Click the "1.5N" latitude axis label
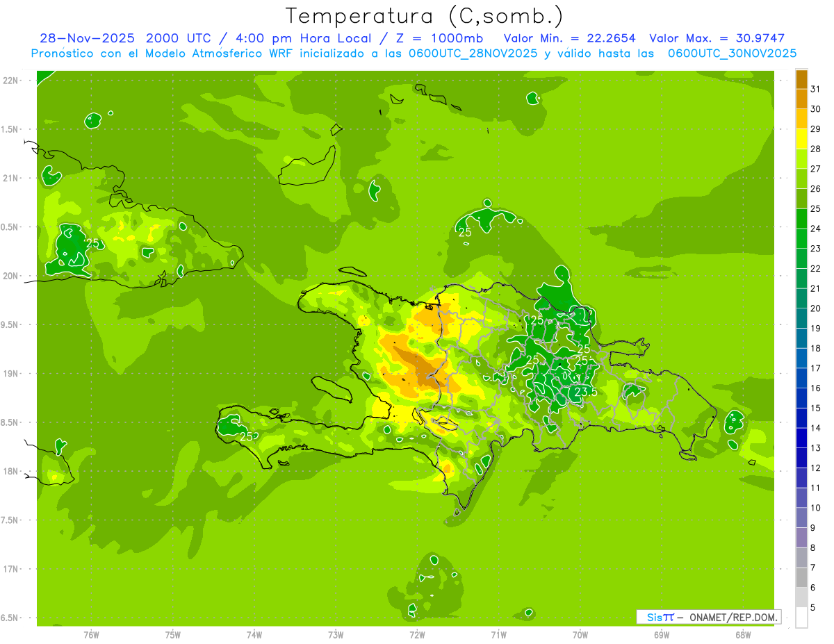 pyautogui.click(x=10, y=129)
